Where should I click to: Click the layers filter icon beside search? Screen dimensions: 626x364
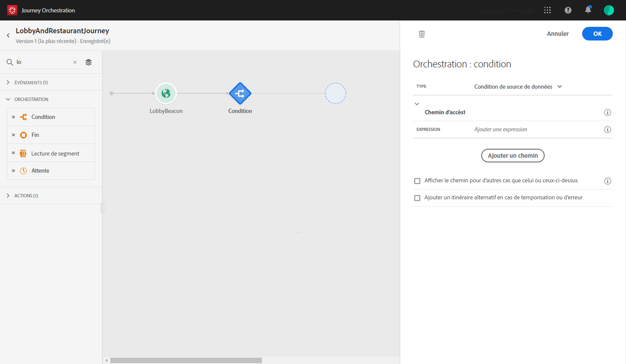point(89,62)
